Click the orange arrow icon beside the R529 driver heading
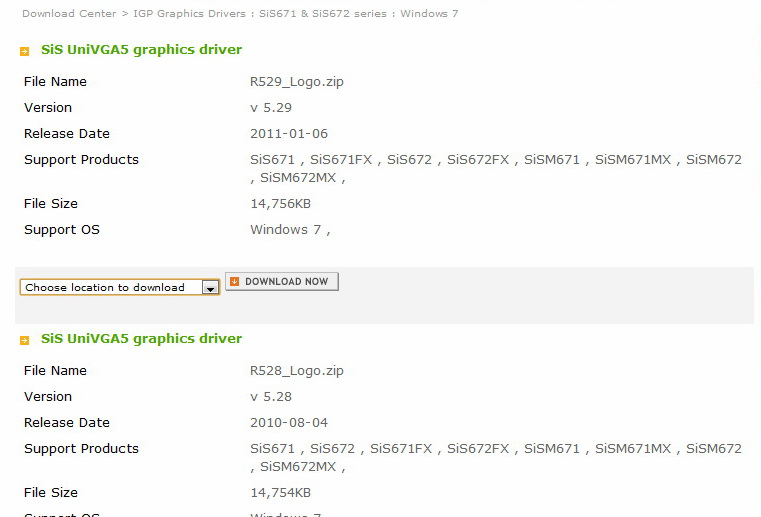The image size is (761, 517). point(24,51)
